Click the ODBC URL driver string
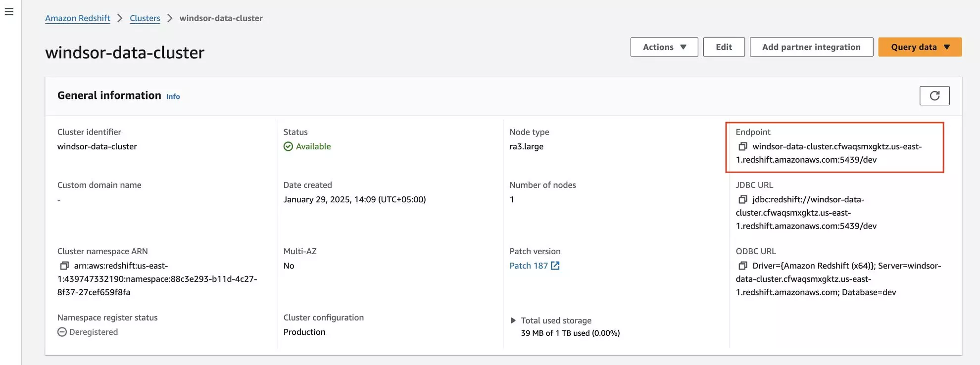The height and width of the screenshot is (365, 980). 838,279
